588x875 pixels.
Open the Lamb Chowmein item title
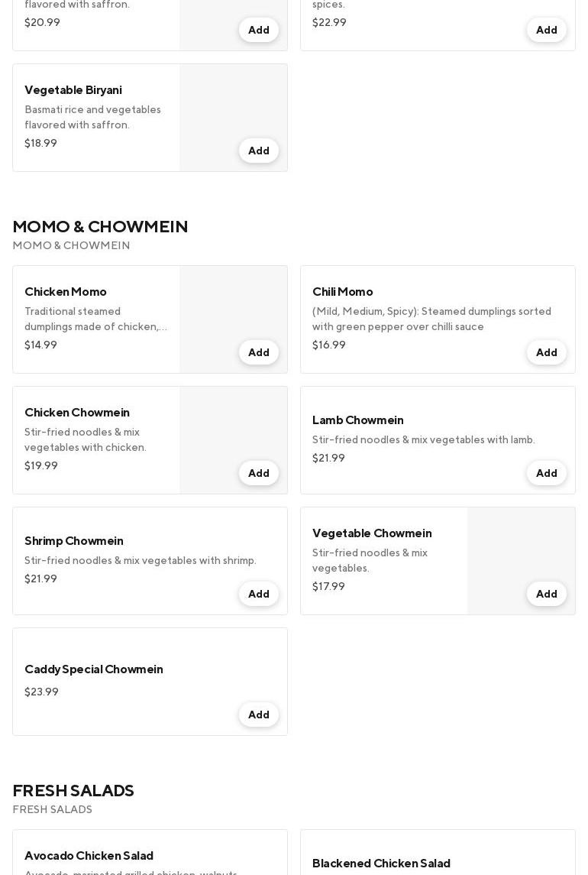[x=357, y=420]
